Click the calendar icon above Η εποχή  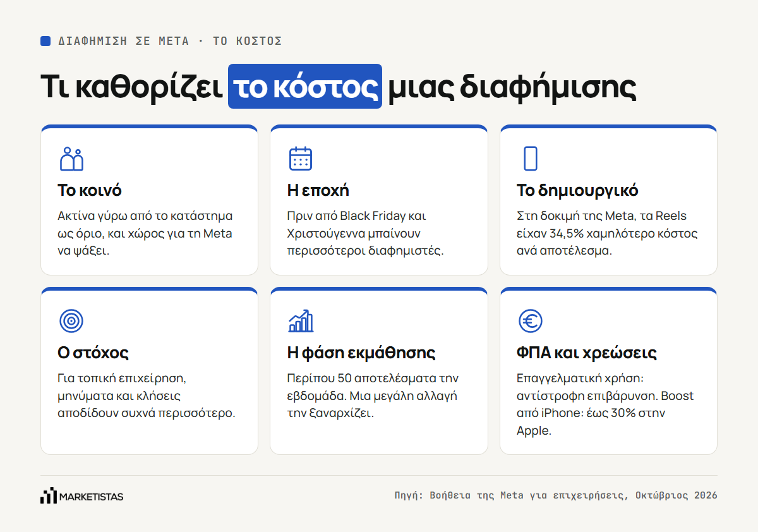pyautogui.click(x=301, y=159)
